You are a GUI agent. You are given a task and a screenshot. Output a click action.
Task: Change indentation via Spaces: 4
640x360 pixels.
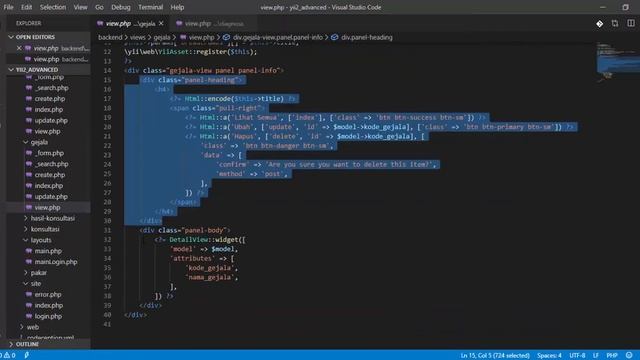549,355
